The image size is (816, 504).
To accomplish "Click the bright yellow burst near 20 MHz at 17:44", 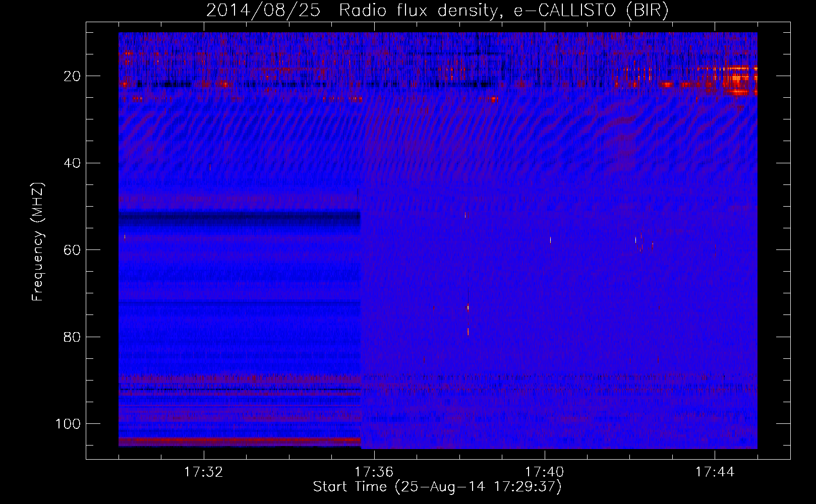I will 739,80.
